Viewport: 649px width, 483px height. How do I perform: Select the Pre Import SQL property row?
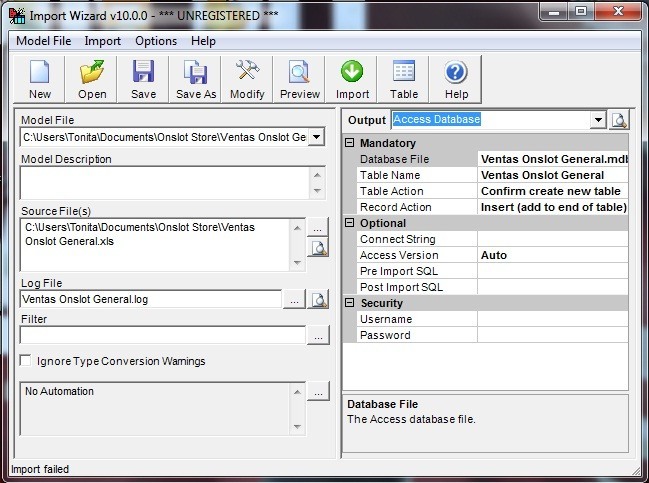pos(493,271)
